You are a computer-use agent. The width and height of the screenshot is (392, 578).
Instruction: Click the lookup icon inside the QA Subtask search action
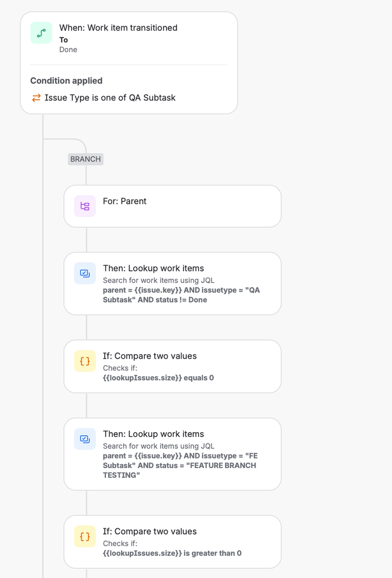(84, 273)
